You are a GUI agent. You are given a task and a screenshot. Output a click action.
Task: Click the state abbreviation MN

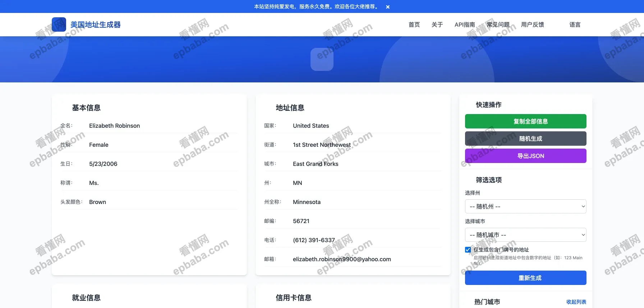(298, 183)
